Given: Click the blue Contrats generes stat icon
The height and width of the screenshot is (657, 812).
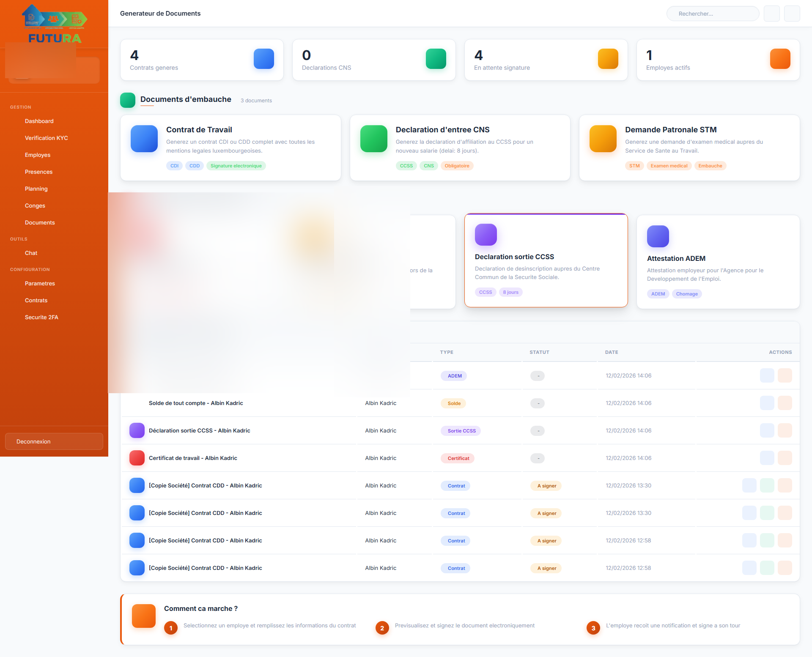Looking at the screenshot, I should coord(263,59).
